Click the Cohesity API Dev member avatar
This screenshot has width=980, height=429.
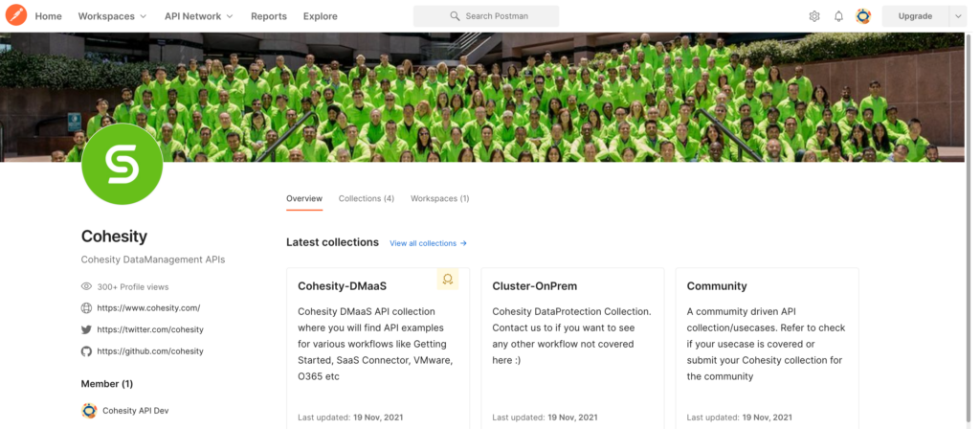[89, 411]
